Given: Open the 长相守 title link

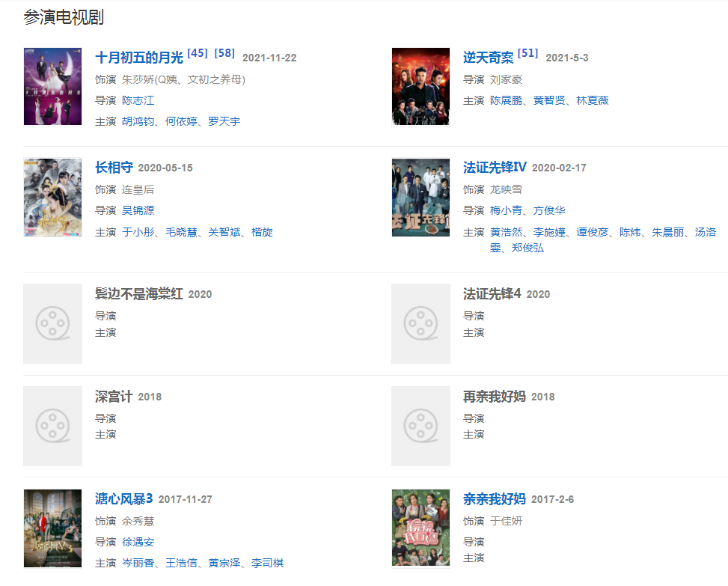Looking at the screenshot, I should point(114,168).
